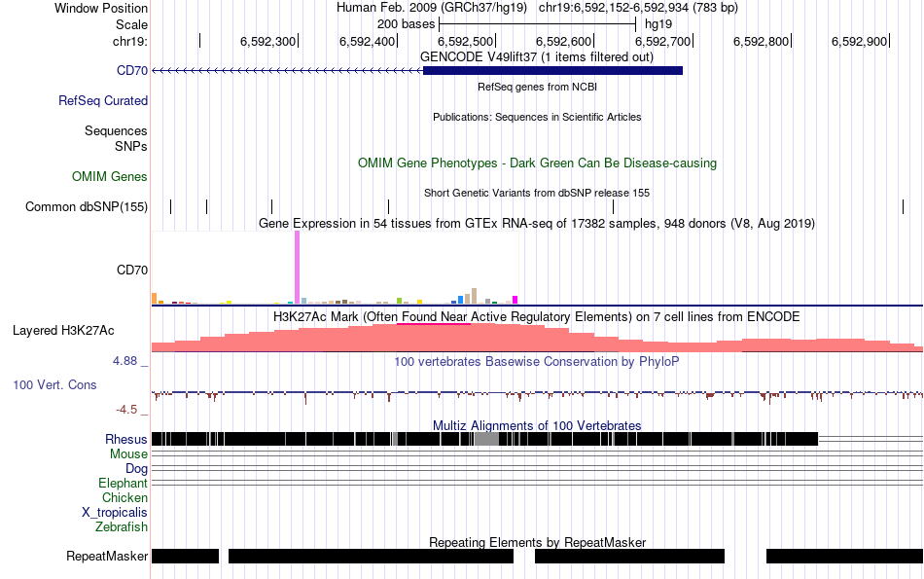924x579 pixels.
Task: Click the 6,592,700 ruler position
Action: click(x=663, y=41)
